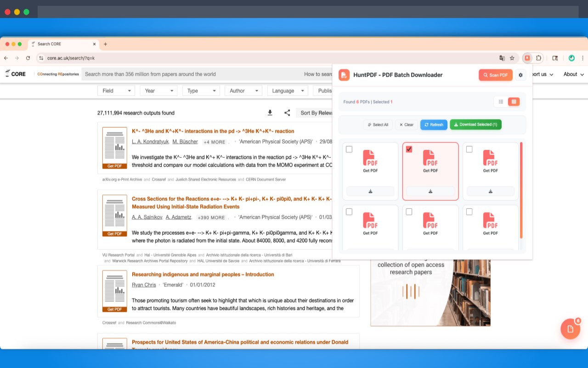Check the third PDF card's checkbox in top row

coord(469,149)
